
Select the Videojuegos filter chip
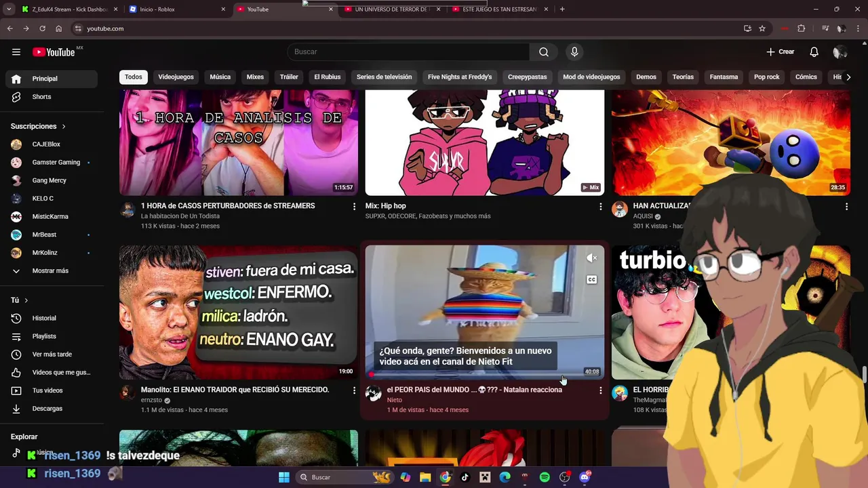click(176, 77)
